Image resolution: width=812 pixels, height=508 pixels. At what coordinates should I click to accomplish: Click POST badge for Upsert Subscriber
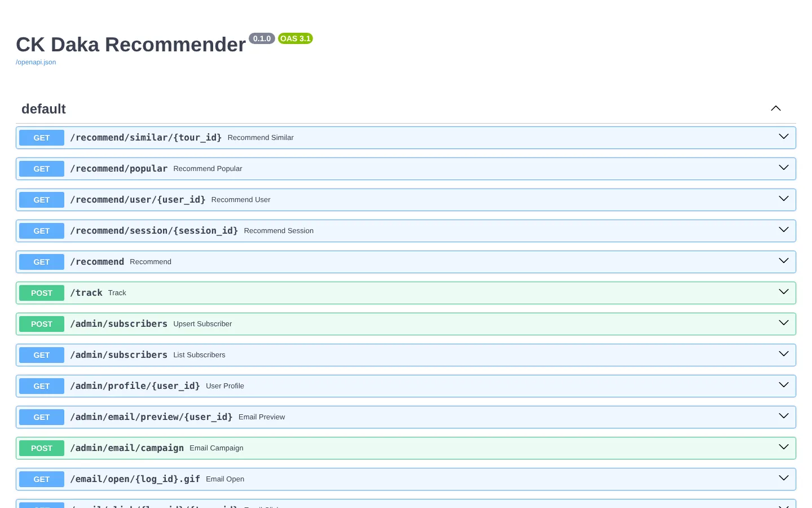[x=42, y=324]
